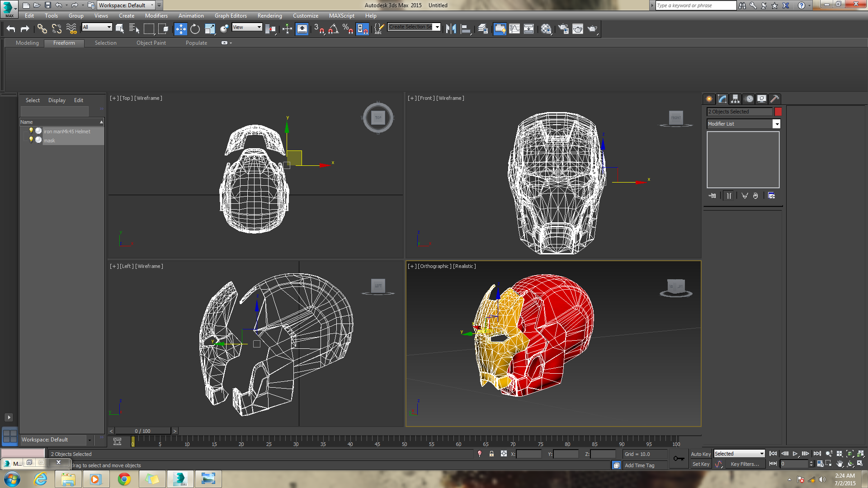Toggle the Ribbon display button
The width and height of the screenshot is (868, 488).
(500, 29)
